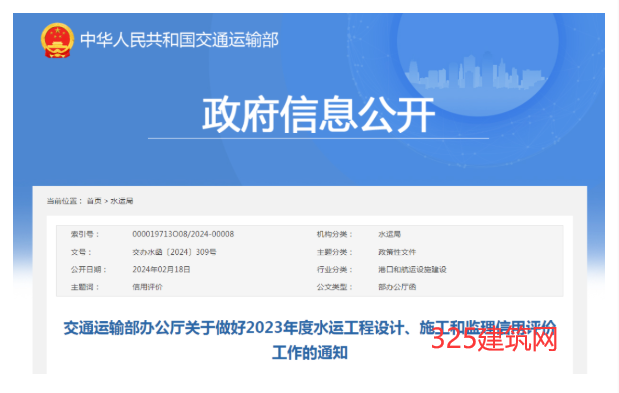Viewport: 619px width, 393px height.
Task: Click the national emblem logo icon
Action: pos(57,41)
